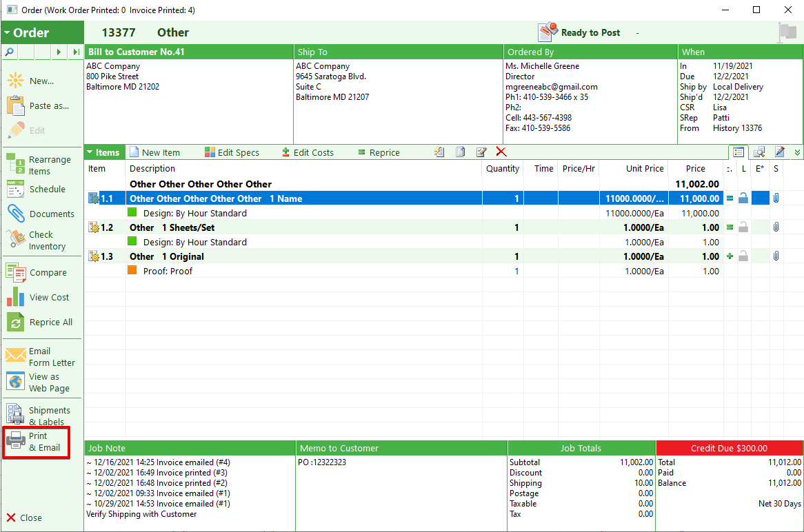Toggle the lock on item 1.3

click(743, 256)
